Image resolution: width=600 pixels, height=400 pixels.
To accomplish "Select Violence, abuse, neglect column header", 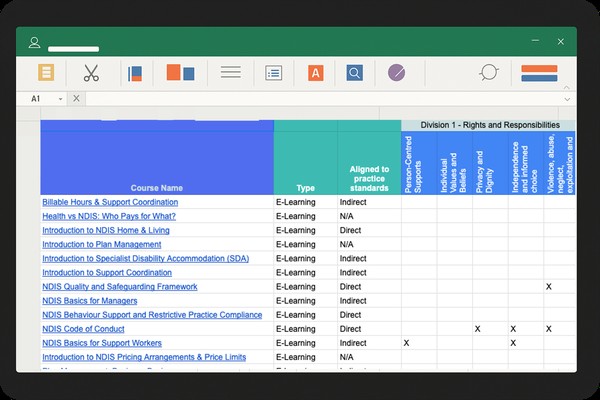I will [559, 163].
